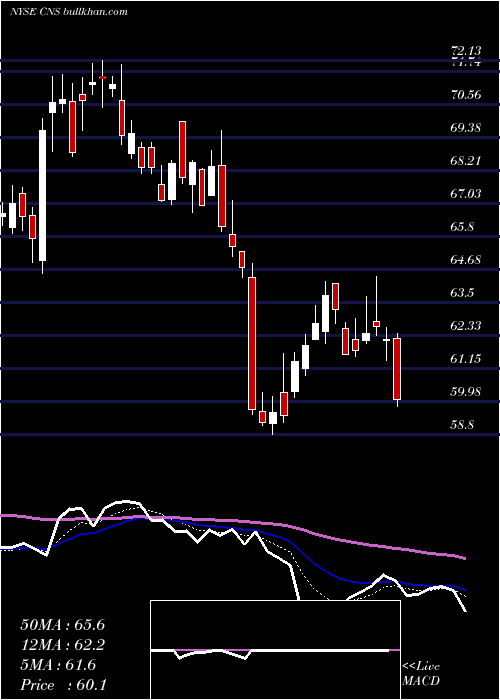Click the last red candlestick near 60
Image resolution: width=500 pixels, height=700 pixels.
click(397, 369)
